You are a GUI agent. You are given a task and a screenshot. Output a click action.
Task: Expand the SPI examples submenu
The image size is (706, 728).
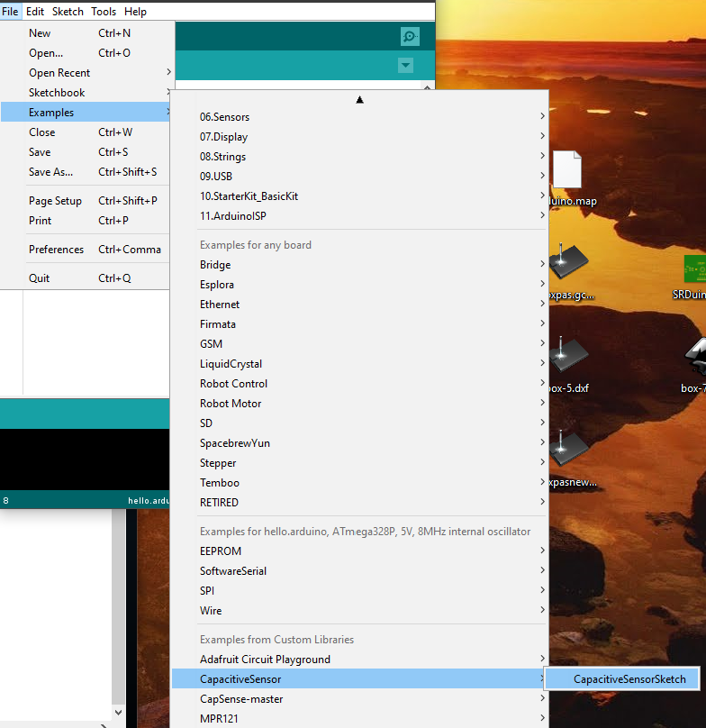359,590
